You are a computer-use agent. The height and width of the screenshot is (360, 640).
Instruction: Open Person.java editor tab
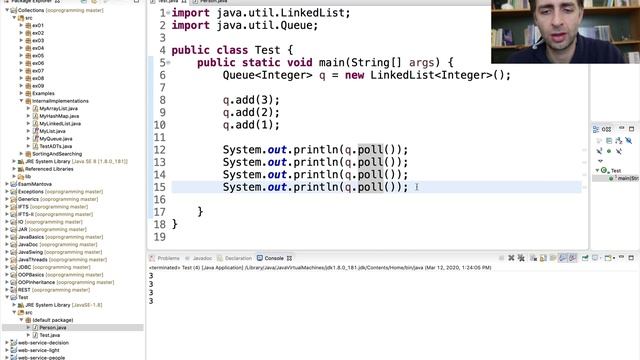tap(210, 1)
